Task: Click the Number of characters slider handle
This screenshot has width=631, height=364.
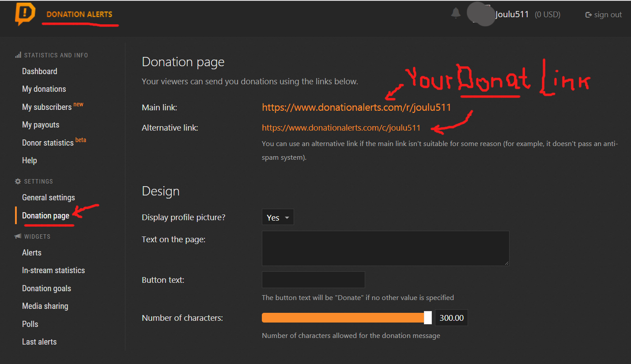Action: point(428,318)
